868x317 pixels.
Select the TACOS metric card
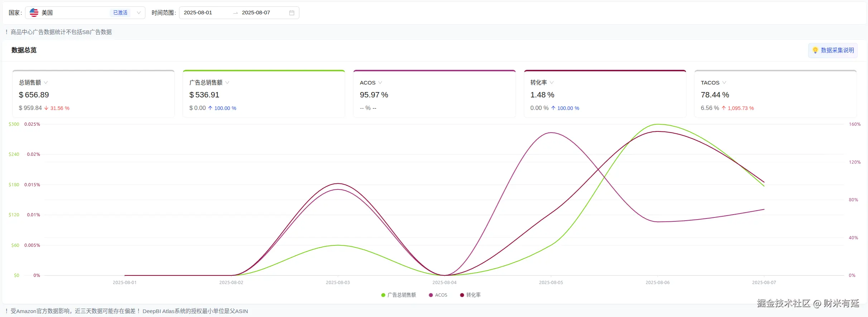775,94
